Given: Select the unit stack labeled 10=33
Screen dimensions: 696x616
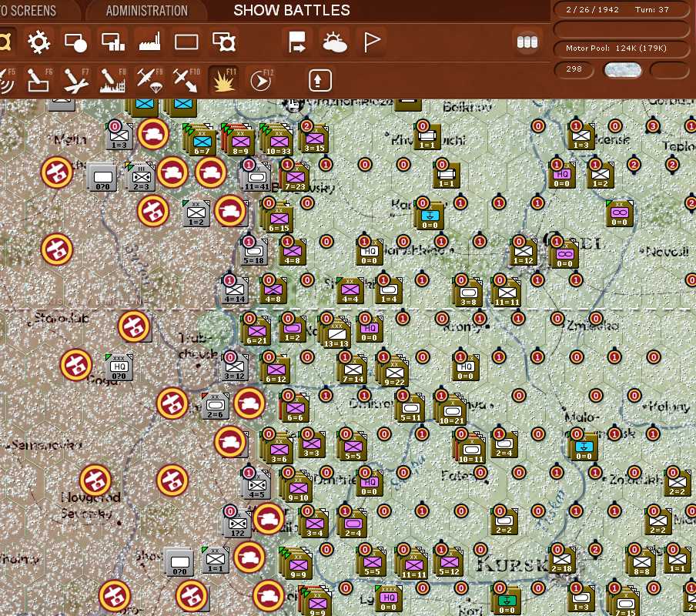Looking at the screenshot, I should click(279, 143).
